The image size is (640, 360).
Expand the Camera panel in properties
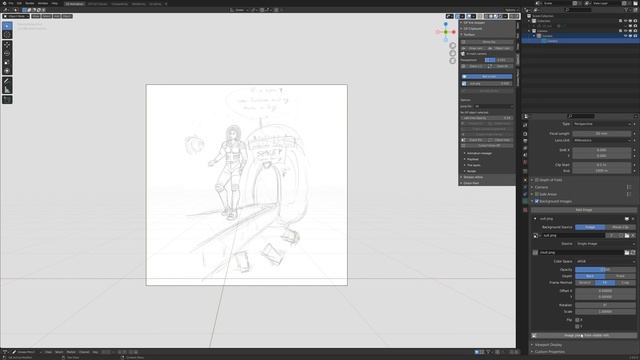[x=532, y=187]
